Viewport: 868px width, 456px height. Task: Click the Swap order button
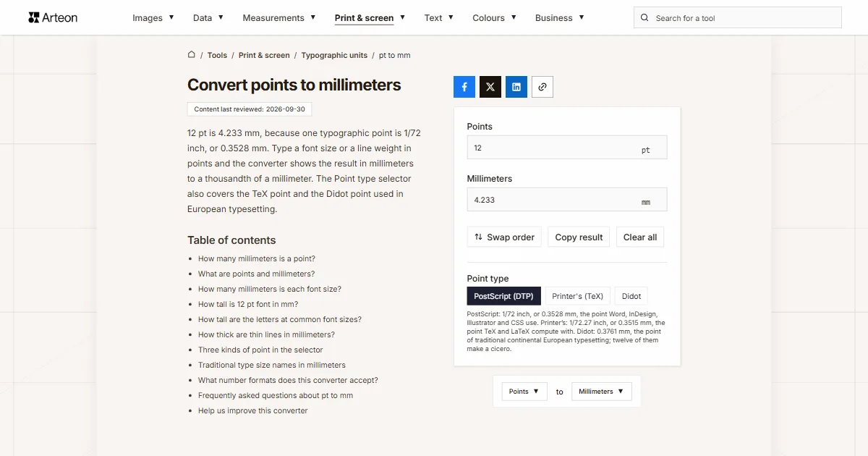coord(504,237)
